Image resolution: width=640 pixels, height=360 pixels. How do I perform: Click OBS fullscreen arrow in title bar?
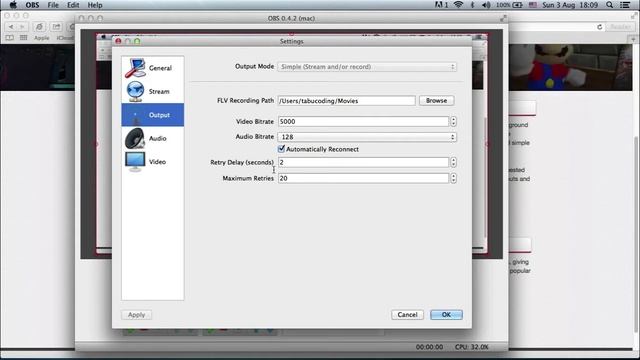(x=503, y=18)
